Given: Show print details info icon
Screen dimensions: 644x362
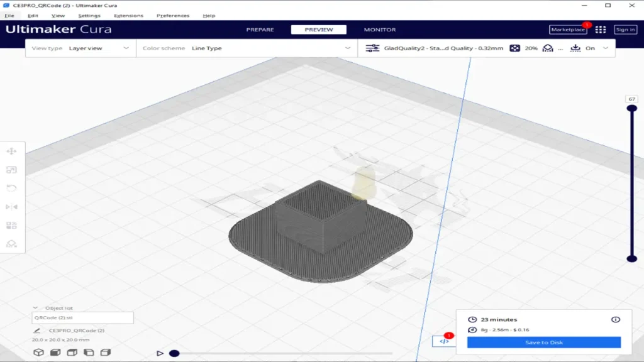Looking at the screenshot, I should click(x=615, y=319).
